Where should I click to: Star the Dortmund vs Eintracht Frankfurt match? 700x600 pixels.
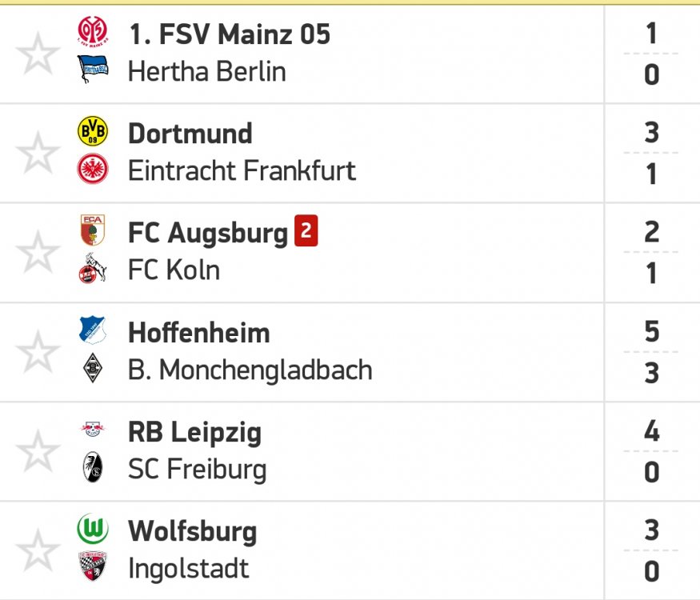coord(38,153)
